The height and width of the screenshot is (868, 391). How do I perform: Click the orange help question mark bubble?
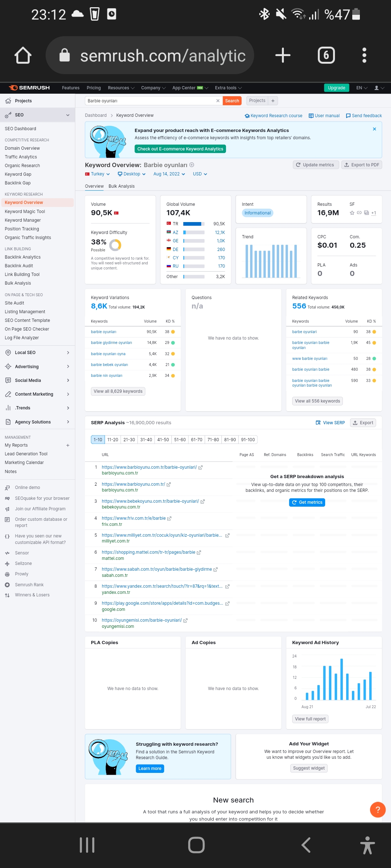coord(378,809)
